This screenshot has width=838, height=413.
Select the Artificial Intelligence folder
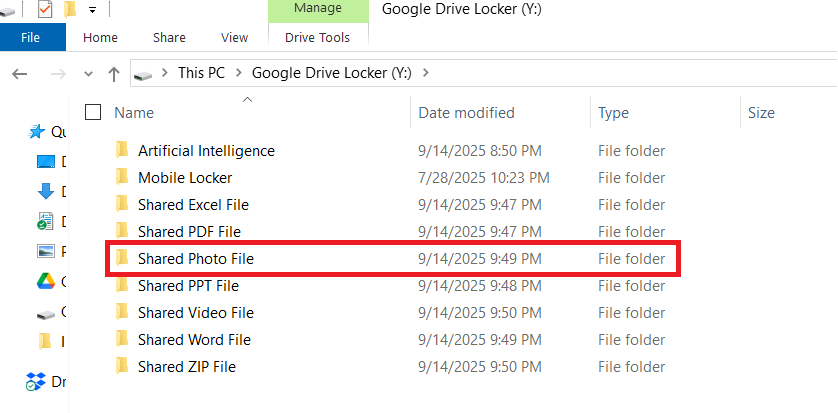point(206,151)
